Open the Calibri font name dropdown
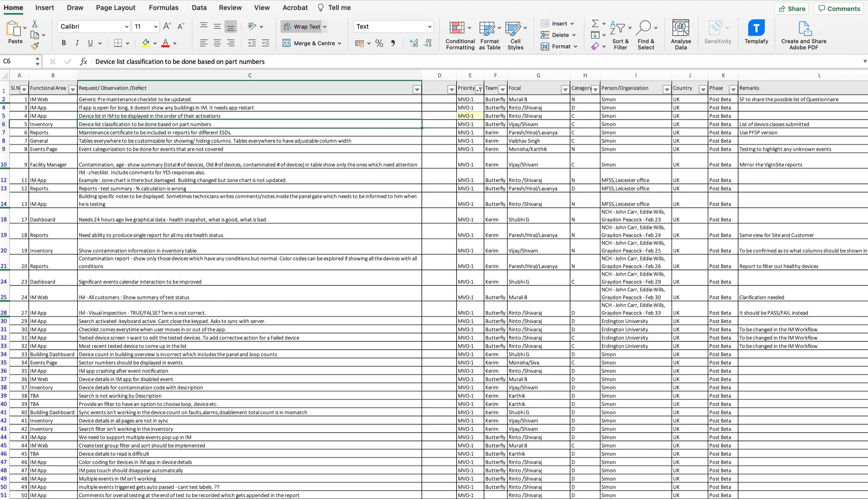The height and width of the screenshot is (499, 868). click(126, 27)
